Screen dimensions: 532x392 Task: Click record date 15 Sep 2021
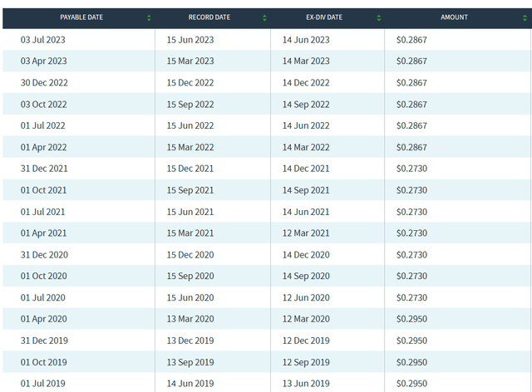point(190,190)
